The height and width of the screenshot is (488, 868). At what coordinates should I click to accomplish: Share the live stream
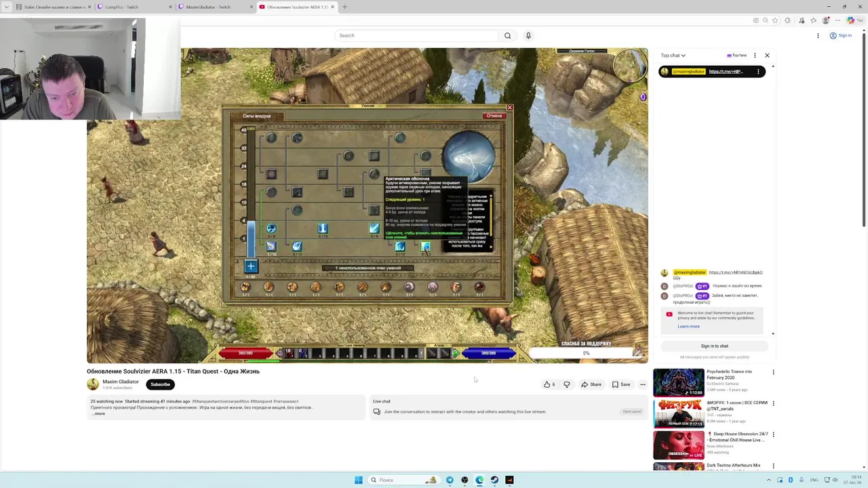pyautogui.click(x=591, y=384)
